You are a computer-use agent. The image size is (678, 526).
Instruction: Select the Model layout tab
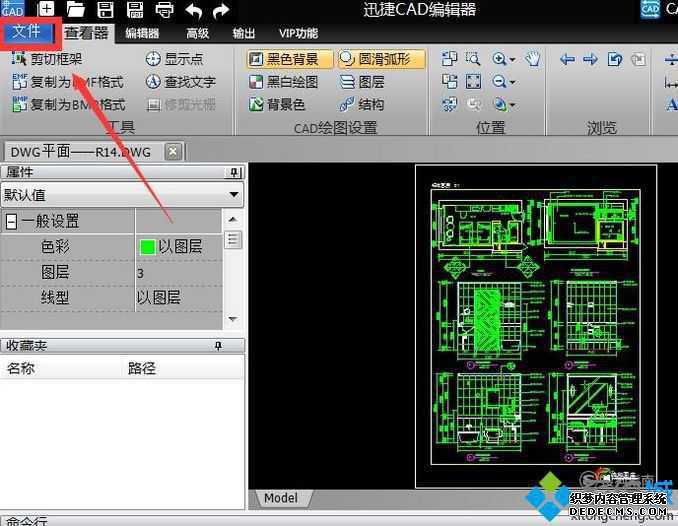pyautogui.click(x=281, y=498)
